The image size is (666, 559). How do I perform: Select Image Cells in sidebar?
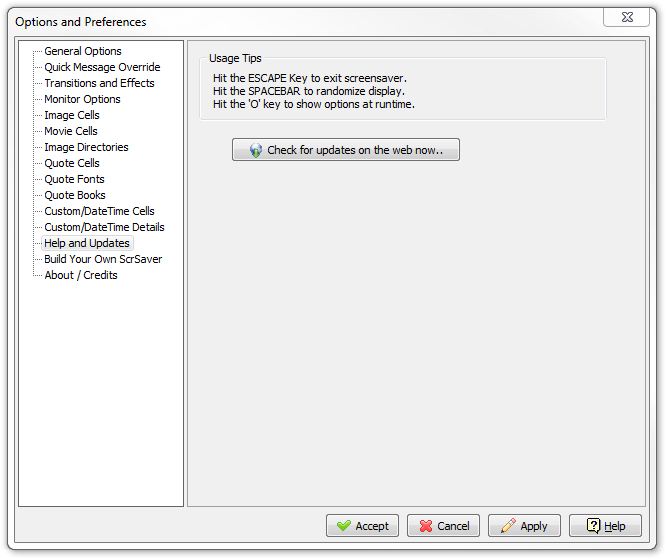pos(72,115)
